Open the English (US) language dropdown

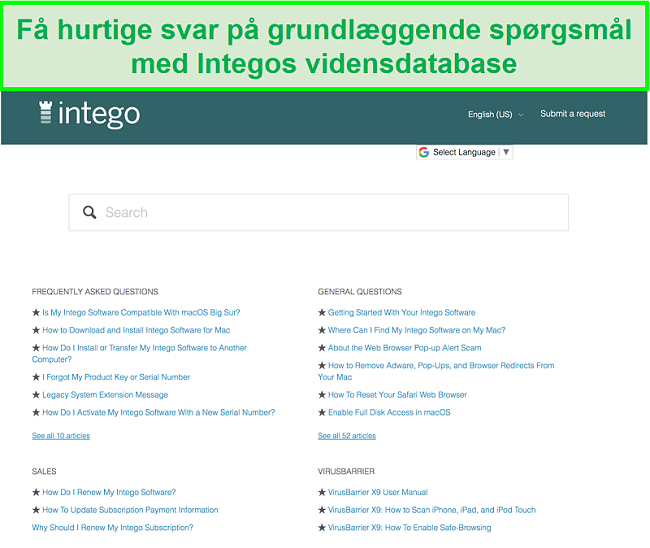click(495, 114)
